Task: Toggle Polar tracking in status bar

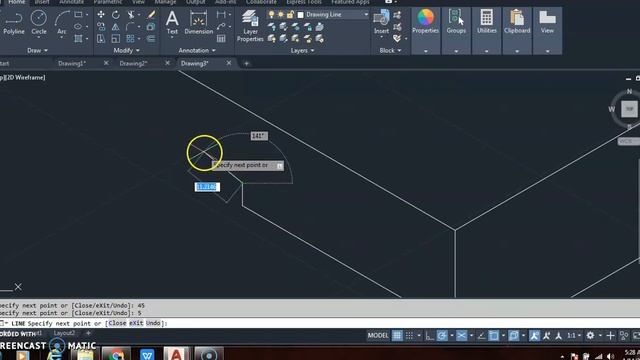Action: point(442,336)
